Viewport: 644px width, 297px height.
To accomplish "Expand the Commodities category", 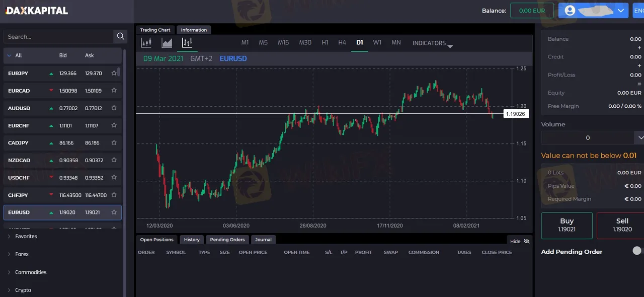I will point(31,272).
